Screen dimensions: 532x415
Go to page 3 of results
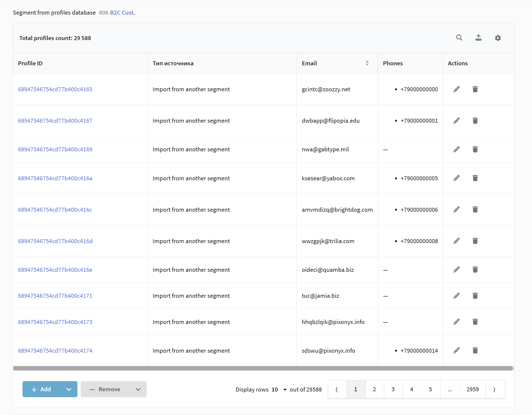coord(393,389)
